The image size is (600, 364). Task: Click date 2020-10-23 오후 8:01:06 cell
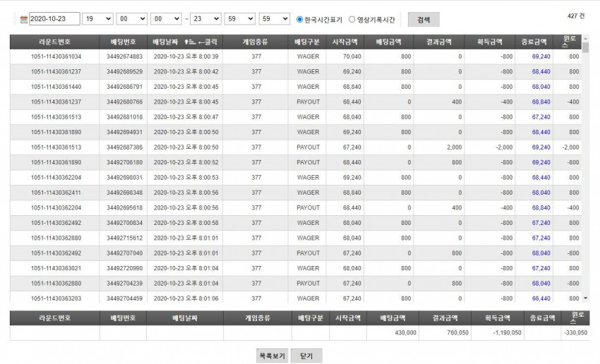click(x=186, y=298)
